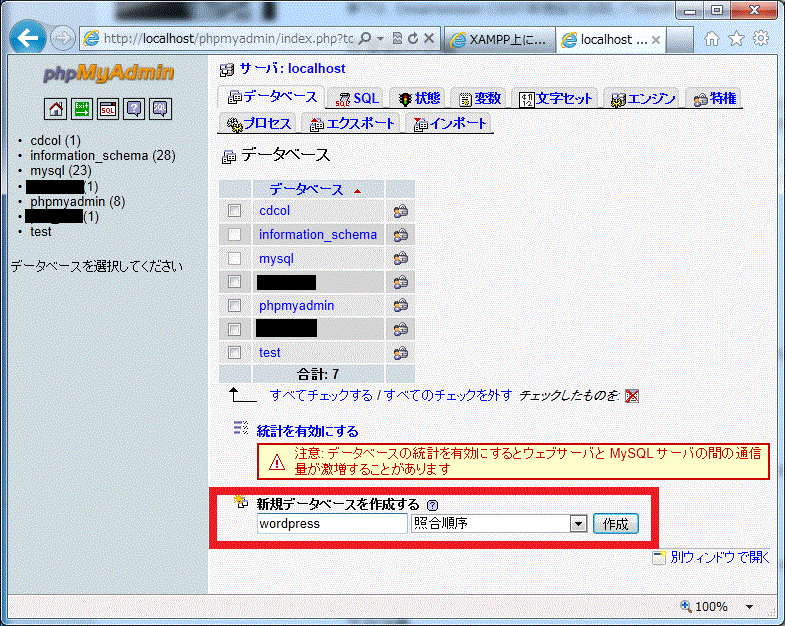The image size is (785, 626).
Task: Open the phpMyAdmin documentation question-mark icon
Action: pyautogui.click(x=134, y=109)
